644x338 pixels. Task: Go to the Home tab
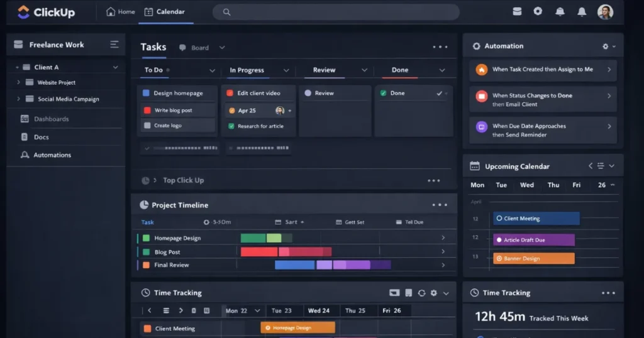click(x=120, y=12)
